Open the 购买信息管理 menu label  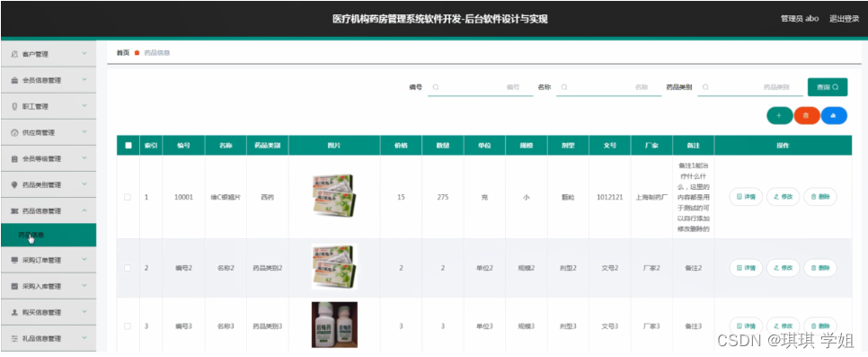point(41,312)
